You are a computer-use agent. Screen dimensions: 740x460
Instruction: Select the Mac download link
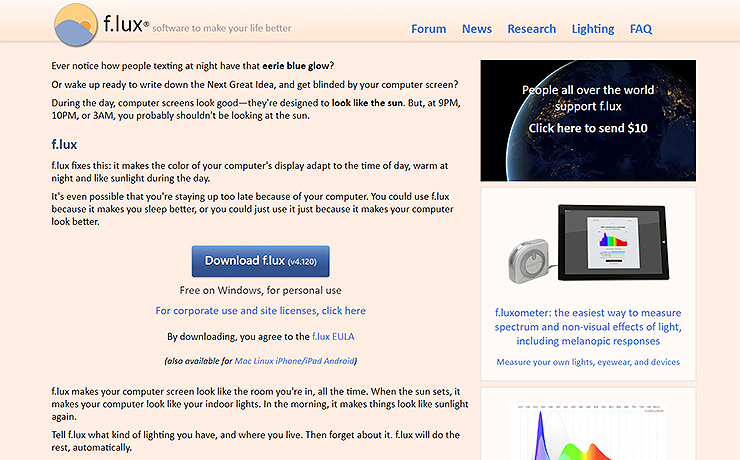click(243, 361)
